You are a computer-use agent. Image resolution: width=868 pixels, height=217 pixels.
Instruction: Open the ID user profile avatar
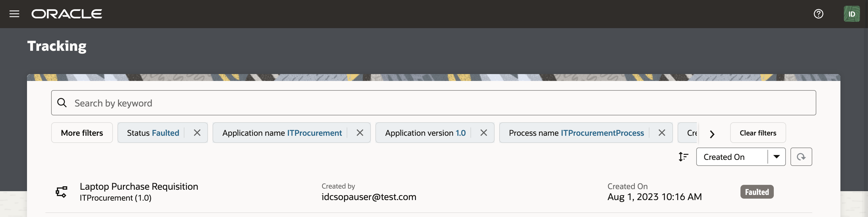[x=852, y=14]
